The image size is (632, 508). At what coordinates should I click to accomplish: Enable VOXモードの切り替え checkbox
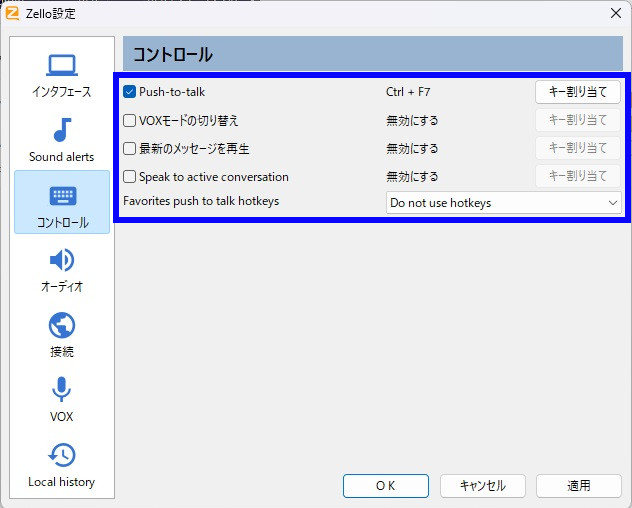pyautogui.click(x=130, y=120)
